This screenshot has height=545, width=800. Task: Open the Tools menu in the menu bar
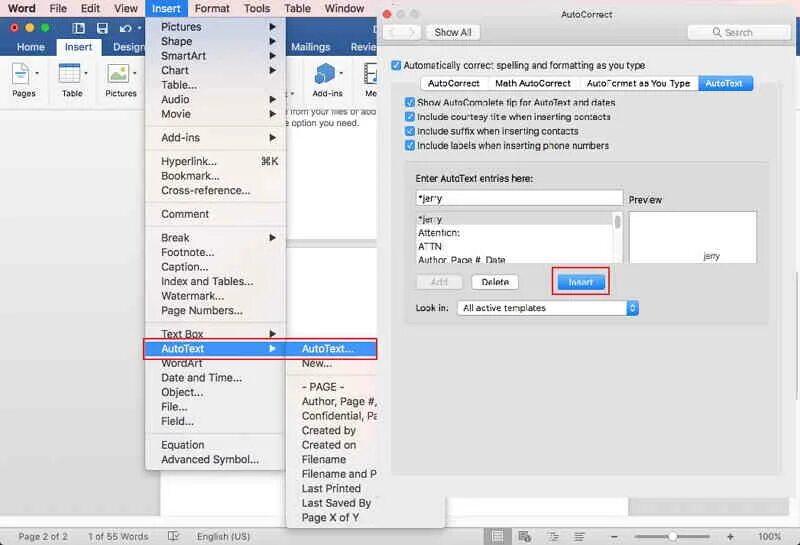point(257,8)
